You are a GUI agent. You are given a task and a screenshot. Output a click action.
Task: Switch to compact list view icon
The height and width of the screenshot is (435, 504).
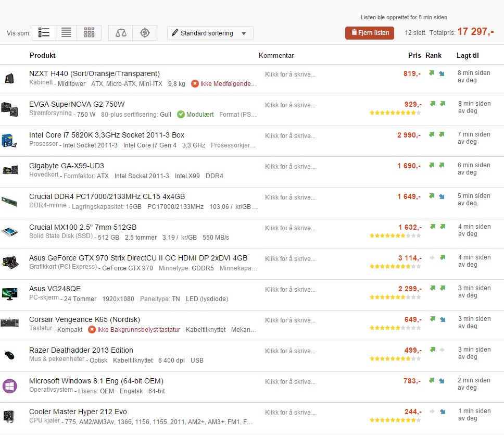[66, 33]
